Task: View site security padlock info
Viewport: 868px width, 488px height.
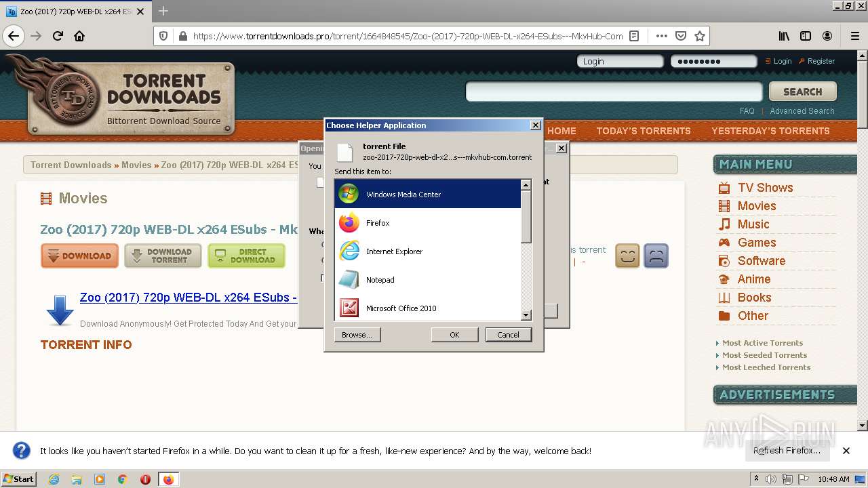Action: 182,36
